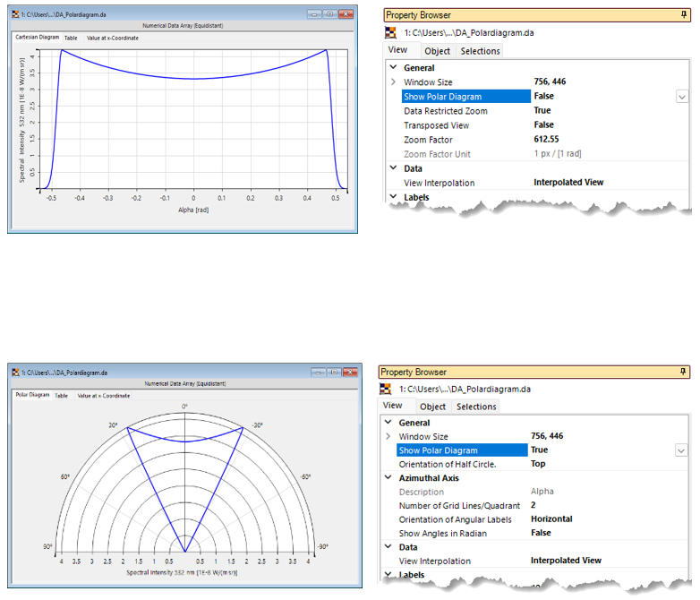The image size is (700, 600).
Task: Maximize the Cartesian diagram window
Action: point(329,14)
